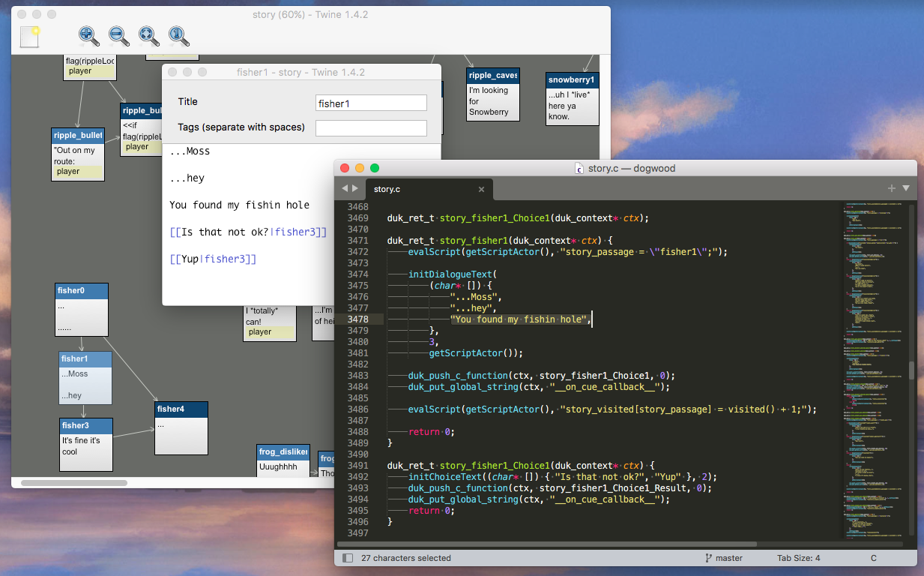Viewport: 924px width, 576px height.
Task: Reset zoom to 100% in Twine
Action: (178, 35)
